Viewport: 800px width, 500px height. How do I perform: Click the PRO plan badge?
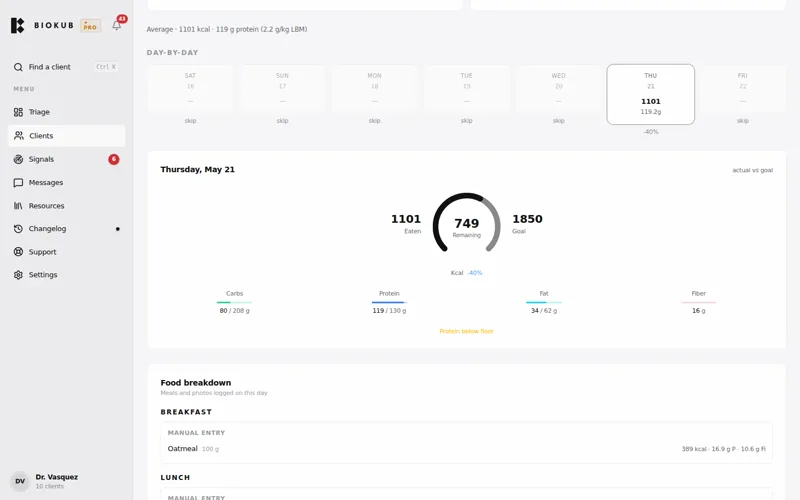pyautogui.click(x=90, y=26)
